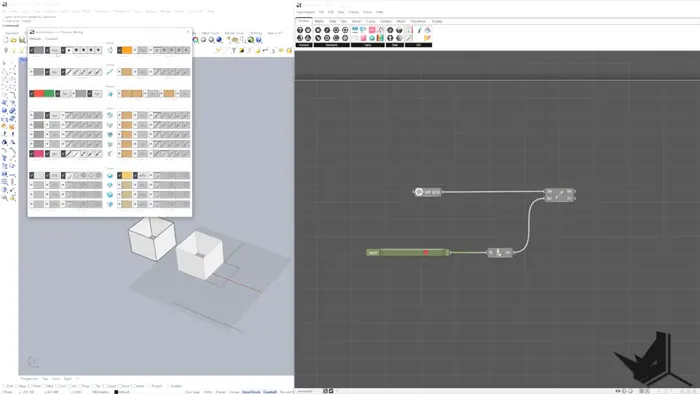The width and height of the screenshot is (700, 394).
Task: Click the bright orange swatch in points row
Action: pos(127,50)
